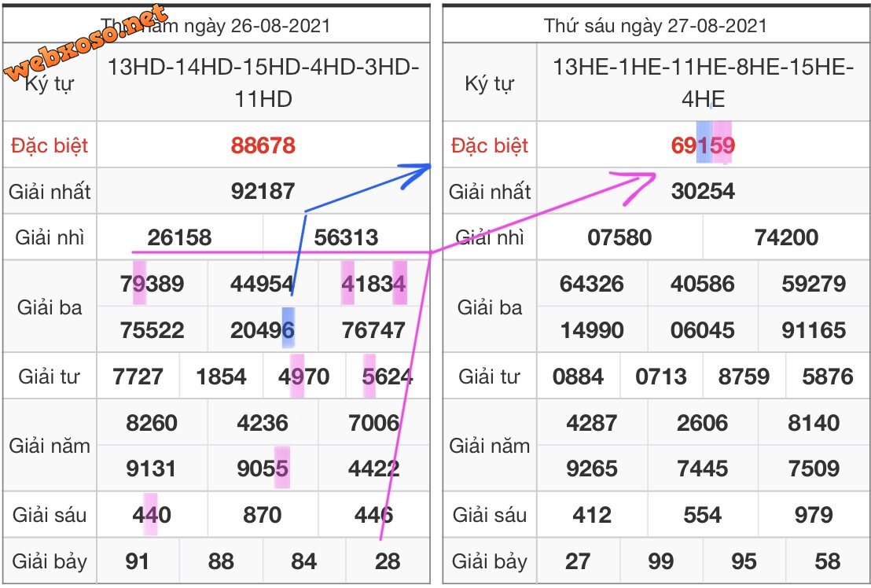Image resolution: width=871 pixels, height=588 pixels.
Task: Click third prize number 76747
Action: [x=374, y=330]
